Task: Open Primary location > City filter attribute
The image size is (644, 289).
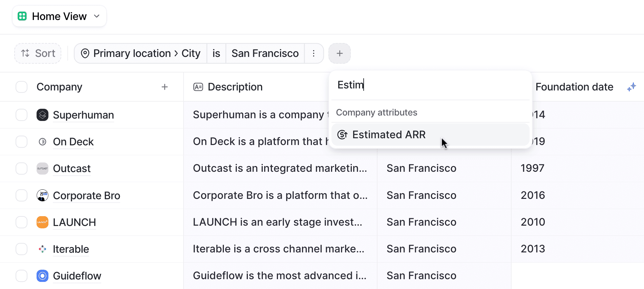Action: [141, 53]
